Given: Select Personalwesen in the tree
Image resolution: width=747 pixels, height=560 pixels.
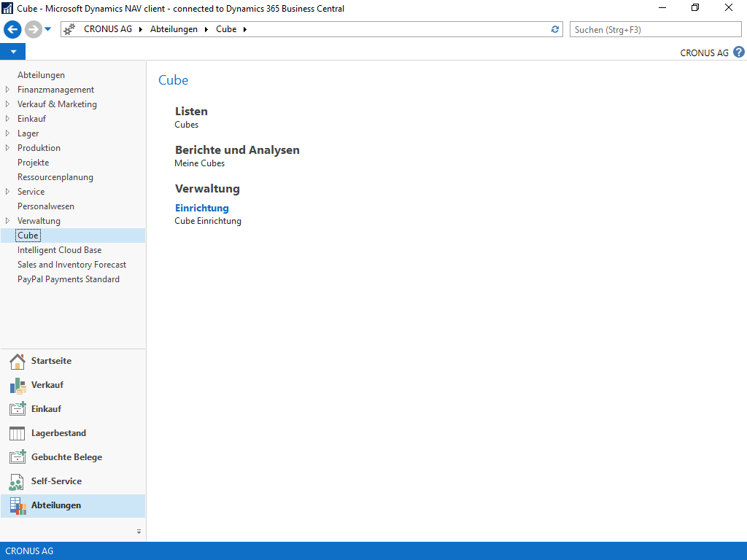Looking at the screenshot, I should [46, 206].
